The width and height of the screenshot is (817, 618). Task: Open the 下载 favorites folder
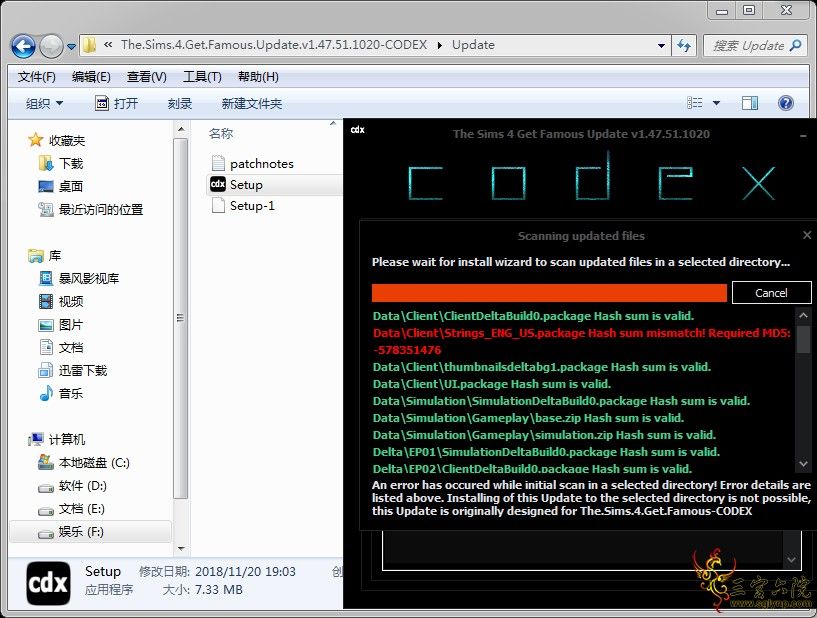(61, 163)
